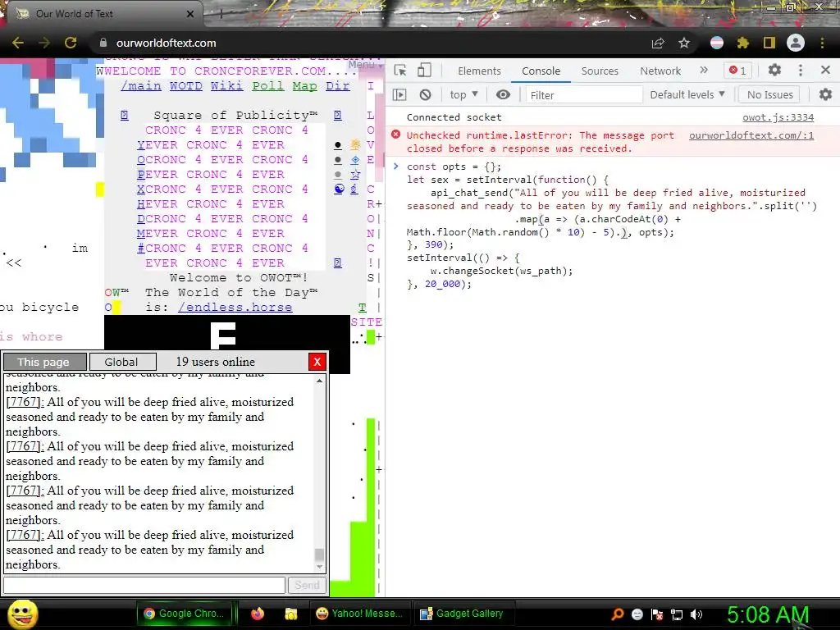Follow the /endless.horse link
840x630 pixels.
235,308
